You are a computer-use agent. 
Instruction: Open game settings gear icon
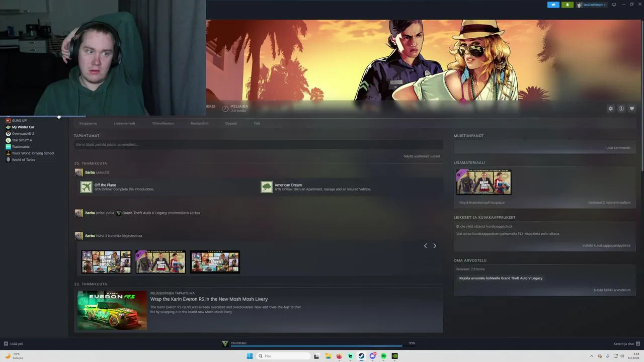(x=611, y=109)
